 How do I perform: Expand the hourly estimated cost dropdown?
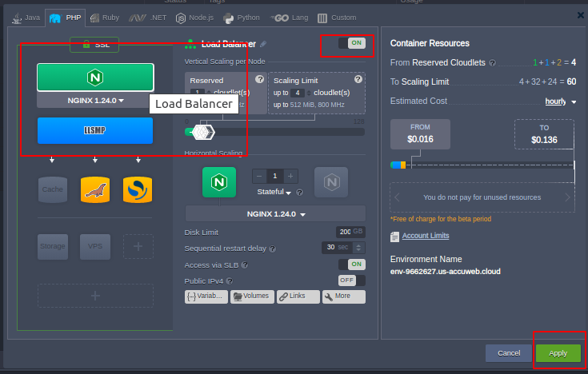point(560,101)
